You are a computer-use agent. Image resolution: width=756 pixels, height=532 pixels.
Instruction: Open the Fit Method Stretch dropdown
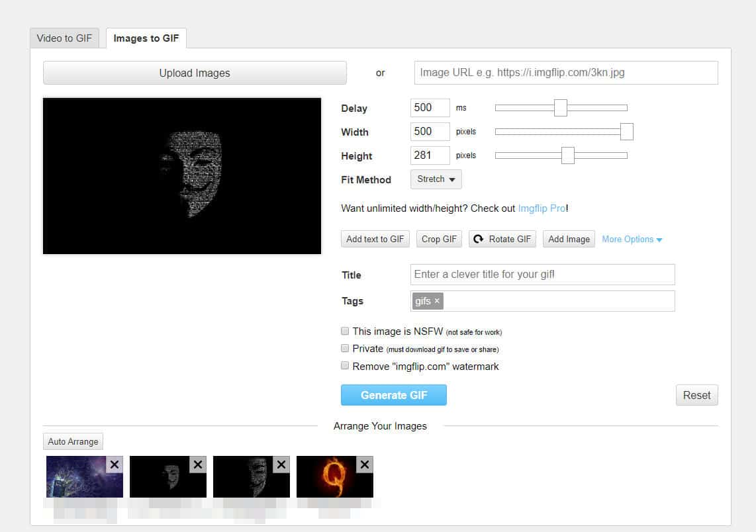coord(436,179)
